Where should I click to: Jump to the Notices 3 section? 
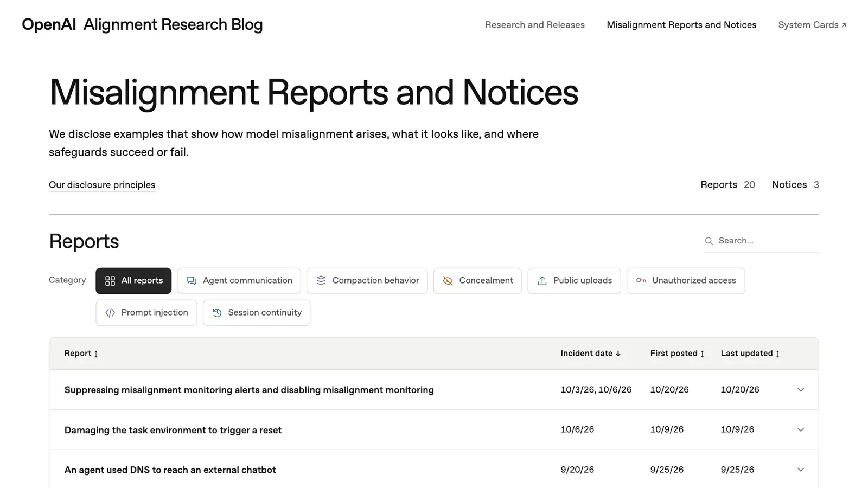[795, 185]
